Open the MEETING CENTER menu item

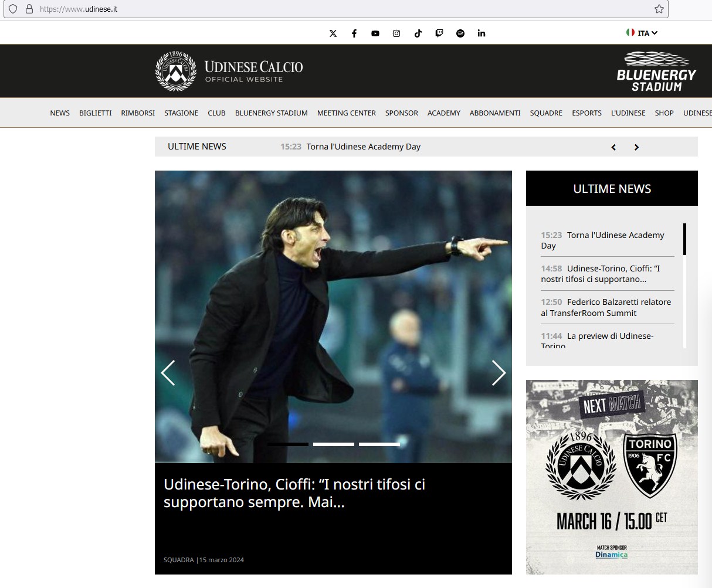(347, 113)
